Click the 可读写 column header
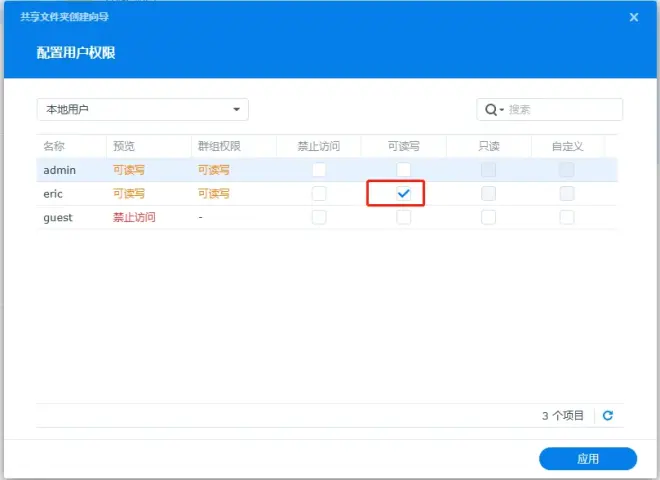The width and height of the screenshot is (660, 480). pos(404,146)
